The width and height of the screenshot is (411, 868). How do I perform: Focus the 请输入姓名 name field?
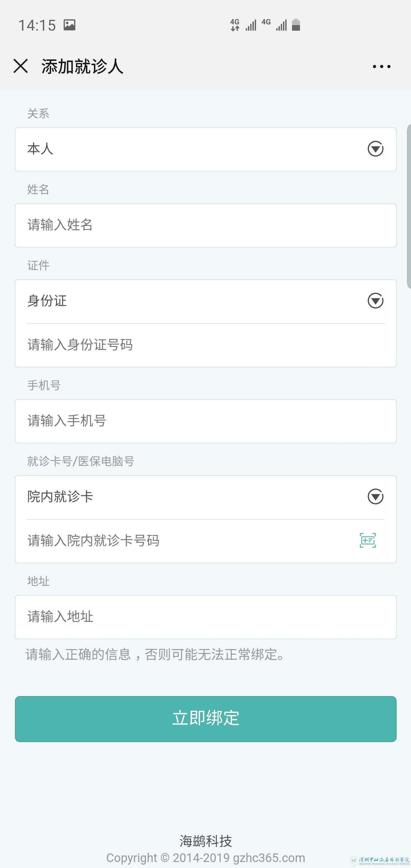(205, 226)
